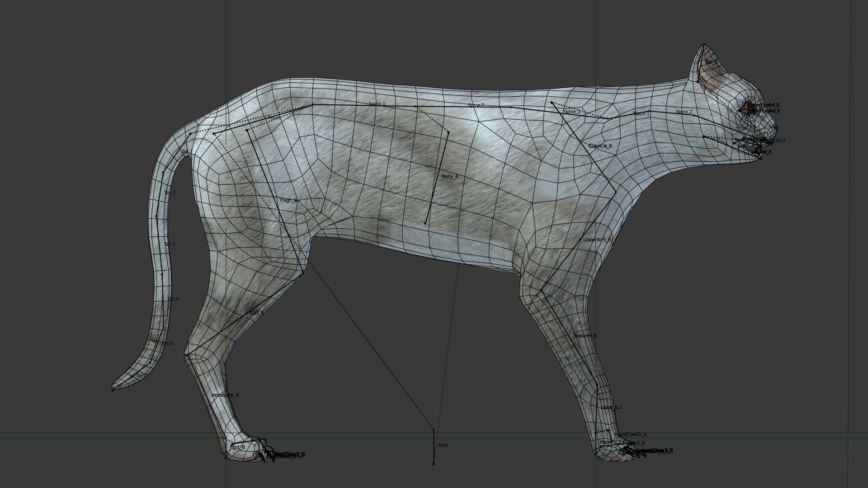Pick the Pelvis bone label
Image resolution: width=868 pixels, height=488 pixels.
pos(274,117)
